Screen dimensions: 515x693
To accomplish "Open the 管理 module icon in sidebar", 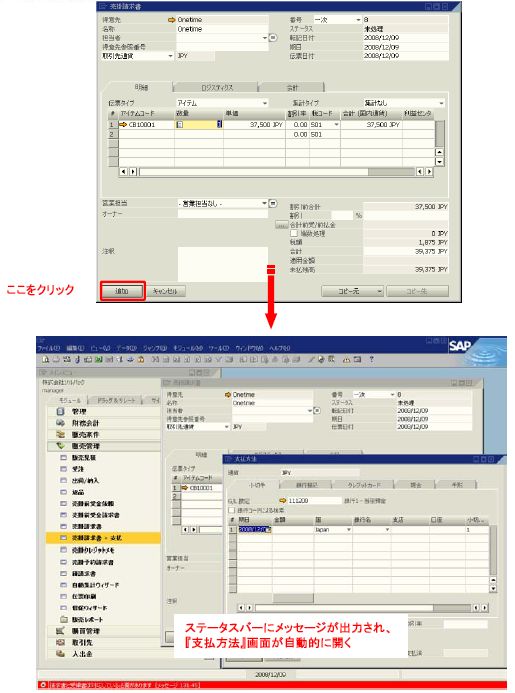I will coord(61,411).
